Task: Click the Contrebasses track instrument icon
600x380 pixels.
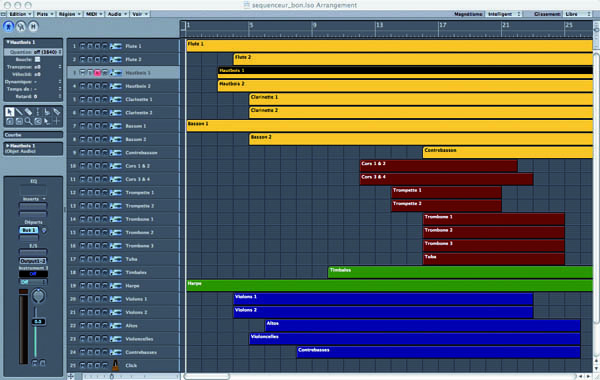Action: click(x=116, y=352)
